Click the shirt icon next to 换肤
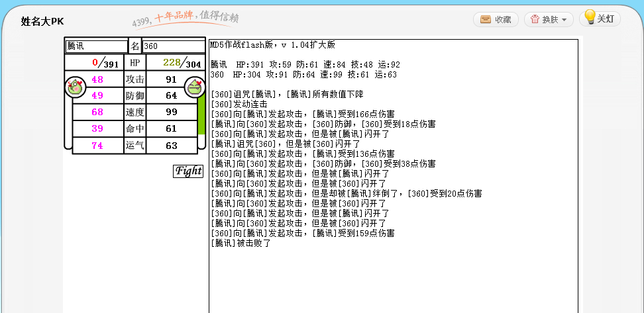 click(x=535, y=19)
